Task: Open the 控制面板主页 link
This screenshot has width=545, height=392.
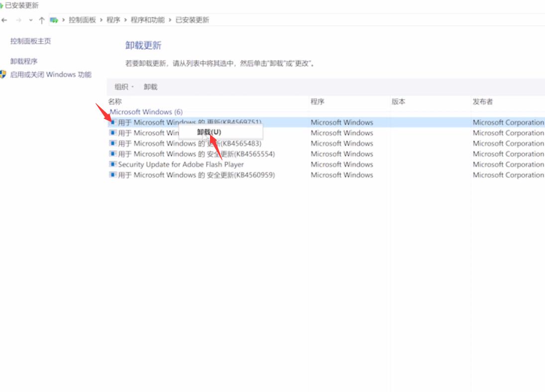Action: 30,41
